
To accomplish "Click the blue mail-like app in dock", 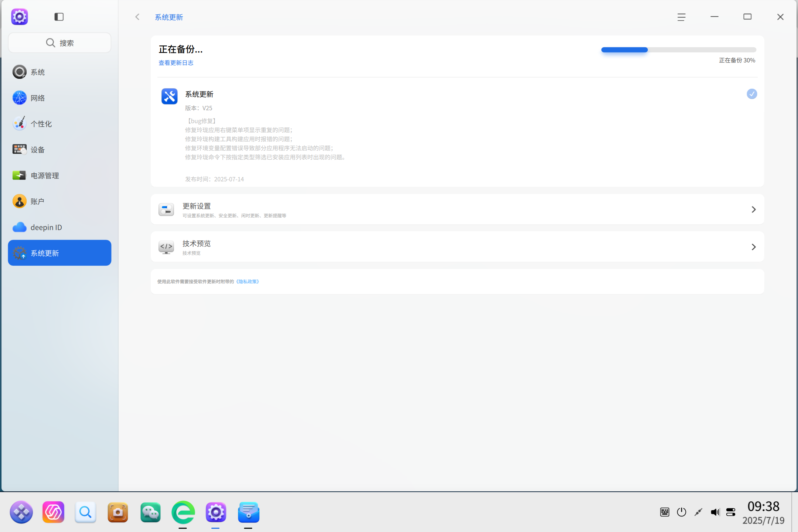I will click(x=249, y=512).
